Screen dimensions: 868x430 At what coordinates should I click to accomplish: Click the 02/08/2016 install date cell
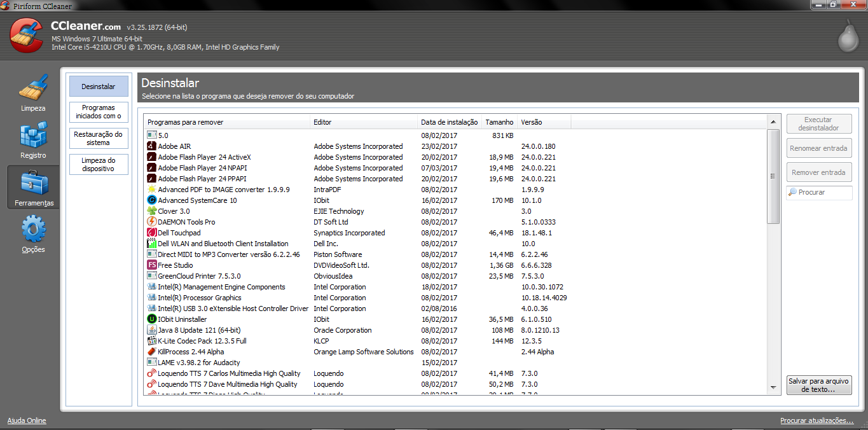[x=439, y=309]
